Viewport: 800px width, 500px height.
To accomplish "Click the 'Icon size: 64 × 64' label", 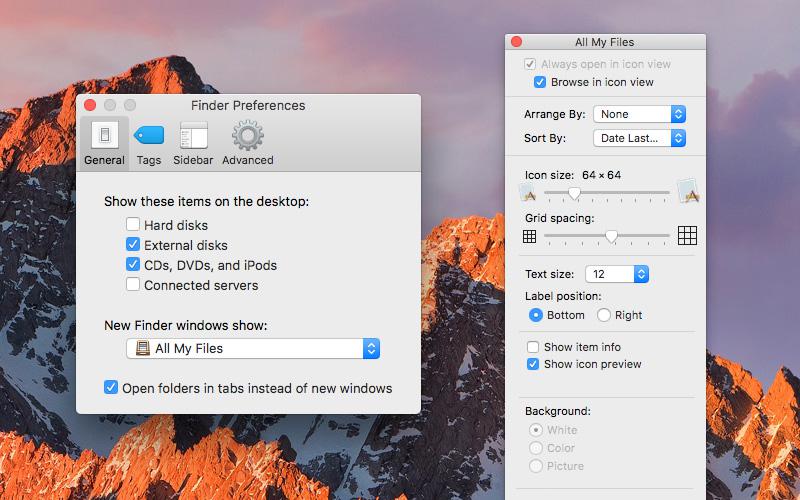I will tap(573, 175).
